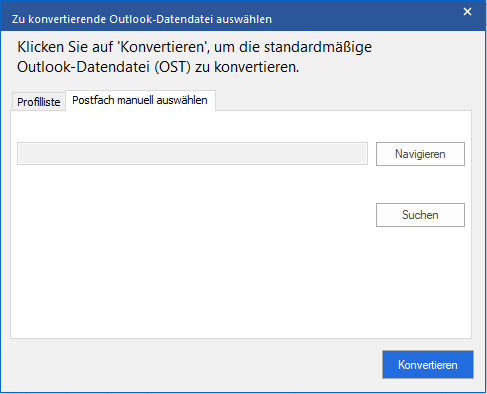Viewport: 487px width, 394px height.
Task: Click Suchen to find OST files
Action: tap(420, 215)
